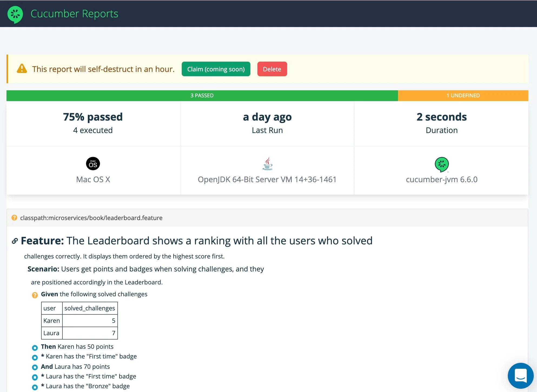Screen dimensions: 537x392
Task: Click skipped icon for Karen has 50 points
Action: (x=35, y=348)
